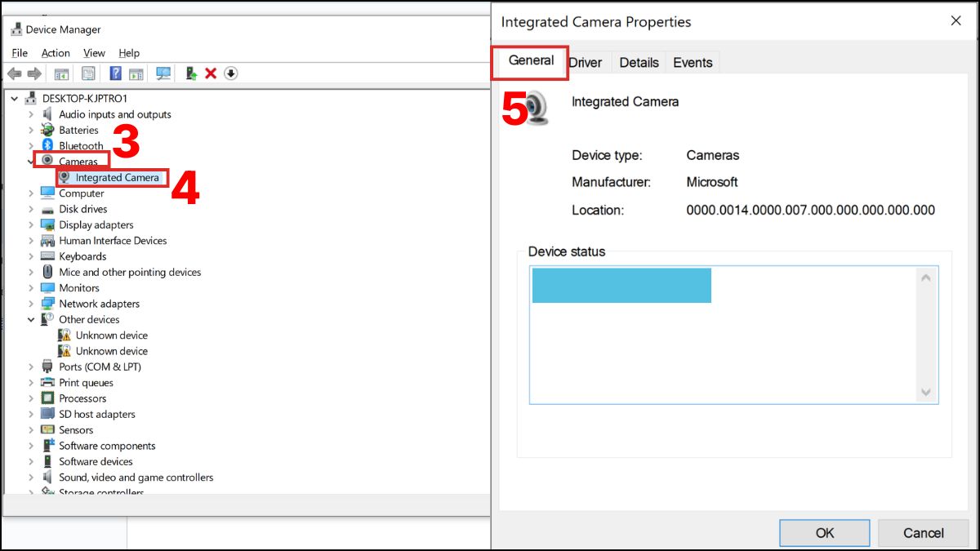
Task: Click the speaker icon for Audio inputs and outputs
Action: pos(47,114)
